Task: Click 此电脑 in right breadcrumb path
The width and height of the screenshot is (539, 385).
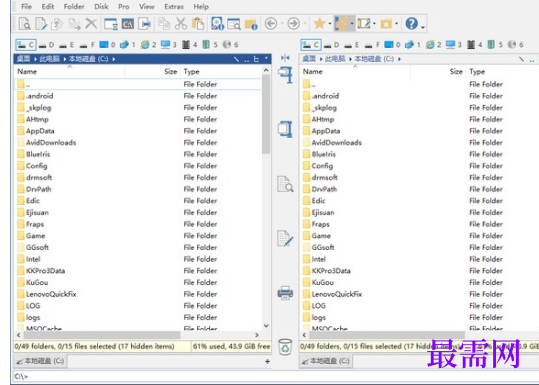Action: point(335,59)
